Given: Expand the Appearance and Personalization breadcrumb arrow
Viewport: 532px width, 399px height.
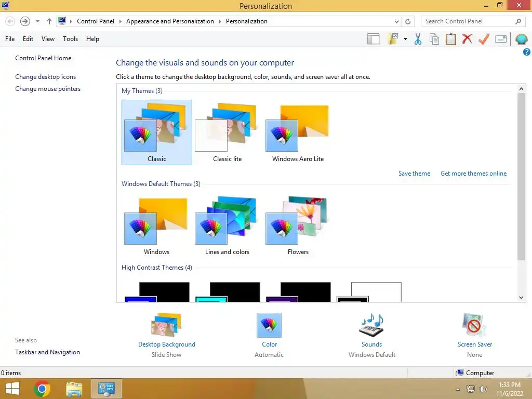Looking at the screenshot, I should coord(220,21).
